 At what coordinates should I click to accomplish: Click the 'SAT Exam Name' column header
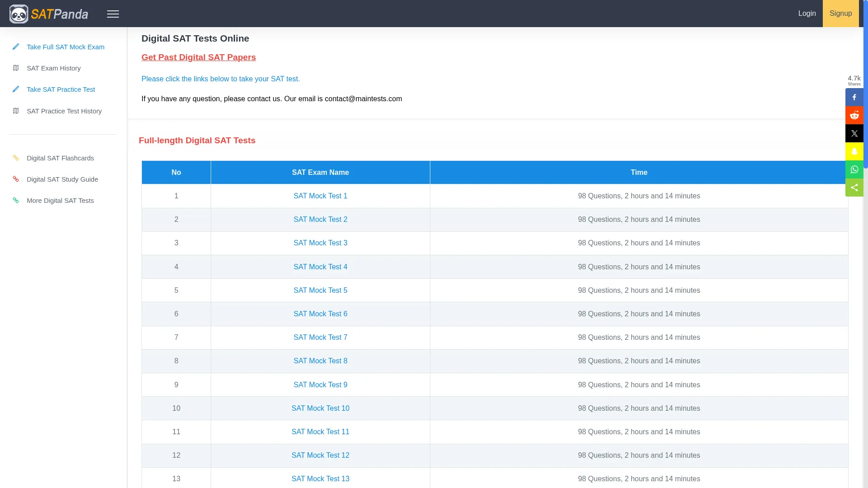321,173
